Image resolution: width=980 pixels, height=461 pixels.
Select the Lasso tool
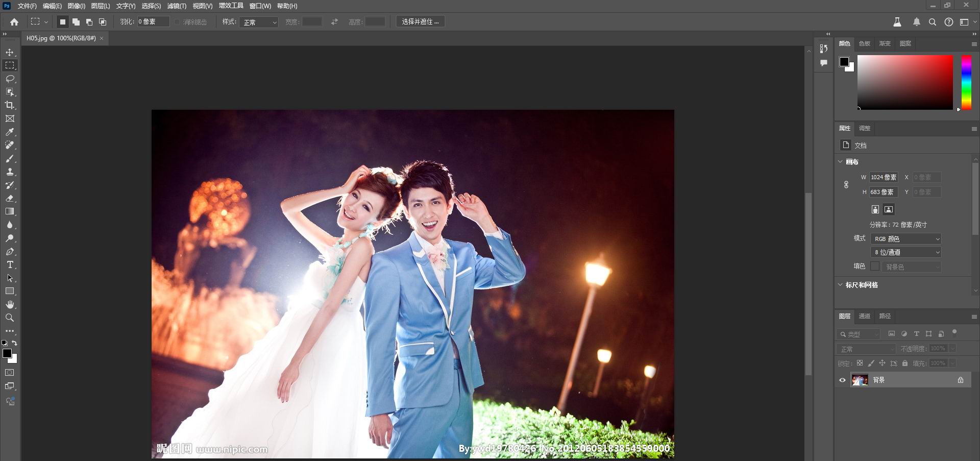click(x=10, y=79)
